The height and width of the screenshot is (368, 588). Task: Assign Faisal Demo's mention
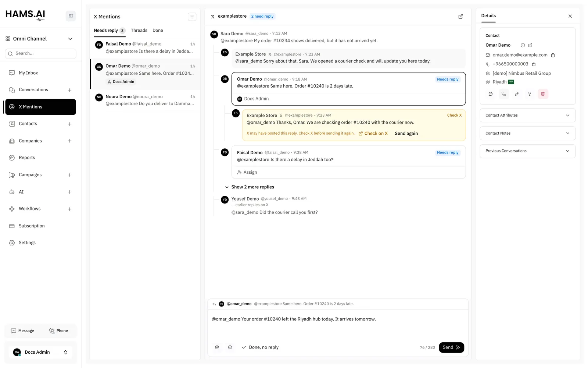(247, 172)
